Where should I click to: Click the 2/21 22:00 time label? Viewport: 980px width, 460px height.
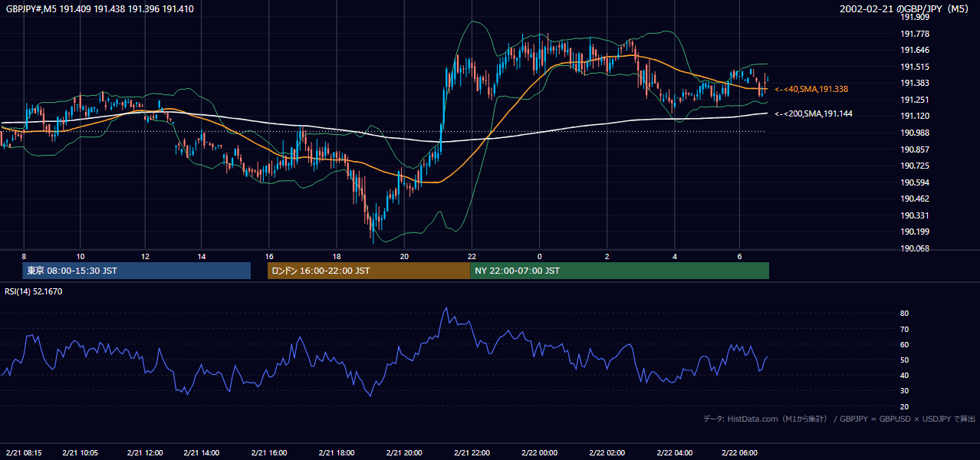[x=472, y=453]
